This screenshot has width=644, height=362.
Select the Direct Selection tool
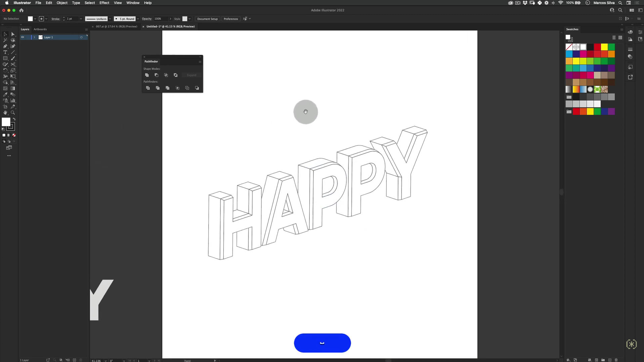point(13,34)
